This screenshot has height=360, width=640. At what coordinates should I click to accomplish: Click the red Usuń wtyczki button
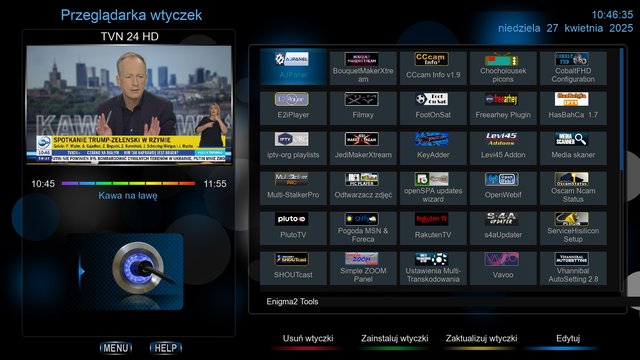308,341
